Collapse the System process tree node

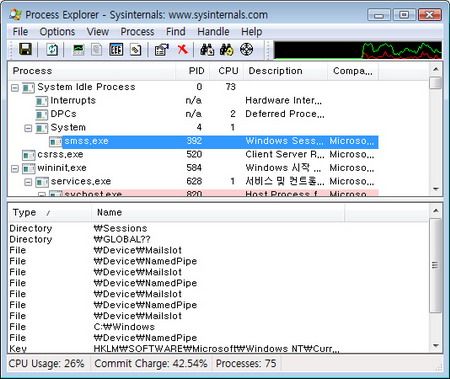point(28,128)
